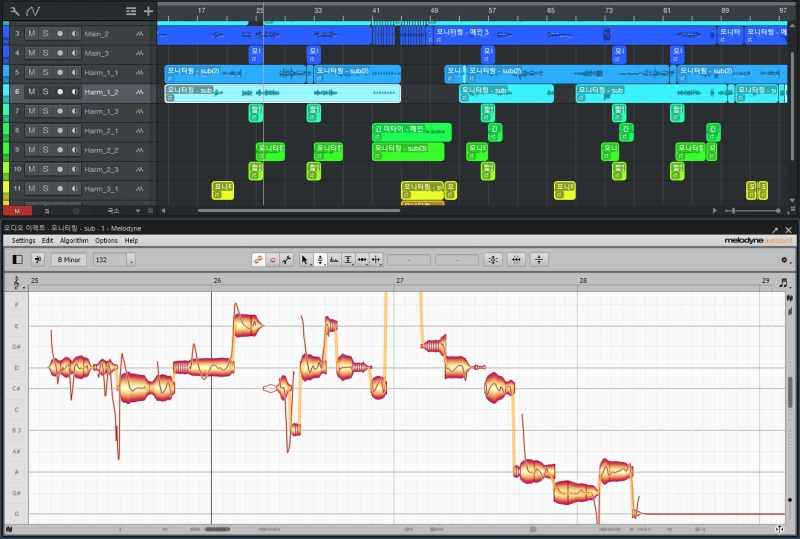Show the automation curve icon
The width and height of the screenshot is (800, 539).
pyautogui.click(x=33, y=11)
